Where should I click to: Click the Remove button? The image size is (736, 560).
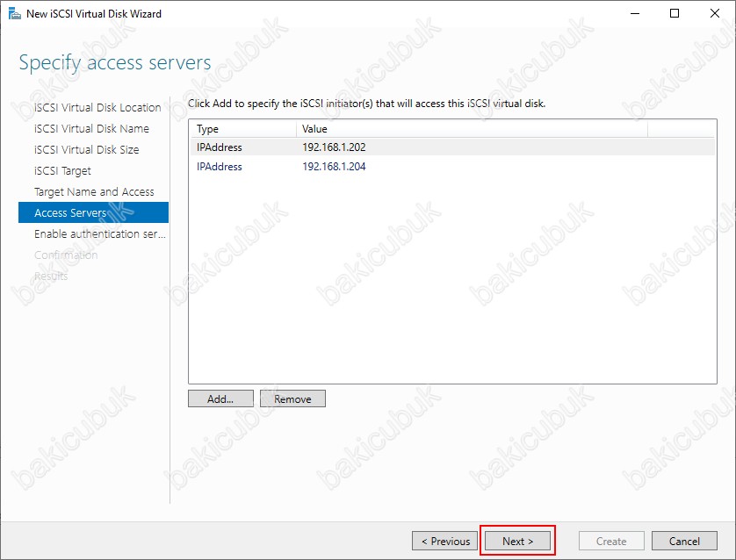292,398
